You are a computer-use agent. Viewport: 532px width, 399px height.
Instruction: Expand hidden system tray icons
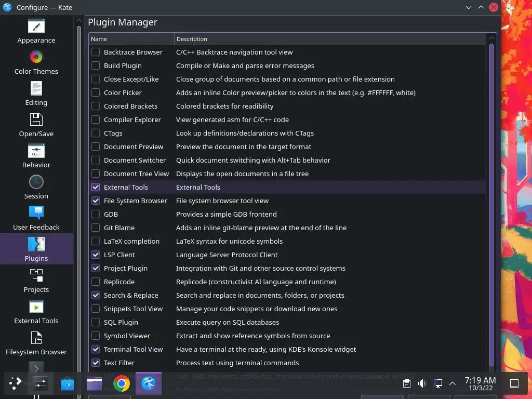(x=453, y=383)
